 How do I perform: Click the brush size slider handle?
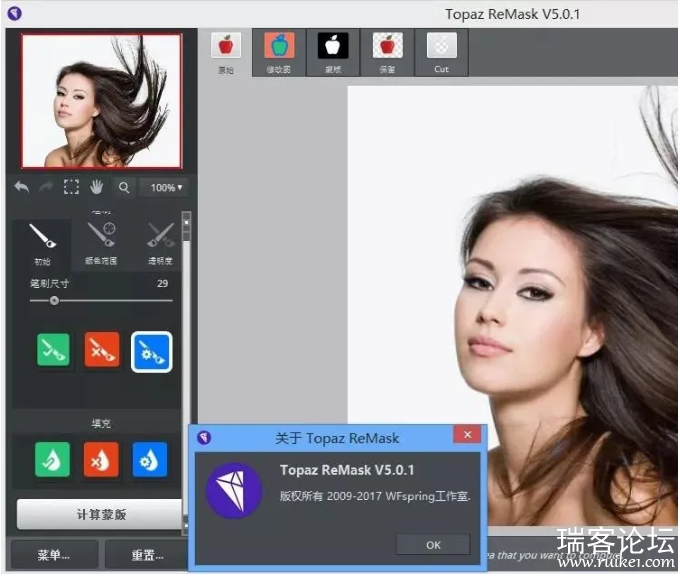pyautogui.click(x=54, y=301)
